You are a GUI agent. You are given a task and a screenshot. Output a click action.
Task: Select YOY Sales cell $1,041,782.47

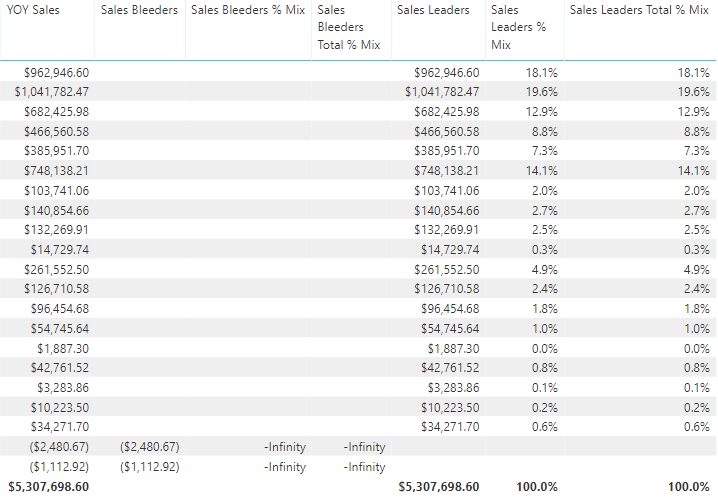[52, 92]
